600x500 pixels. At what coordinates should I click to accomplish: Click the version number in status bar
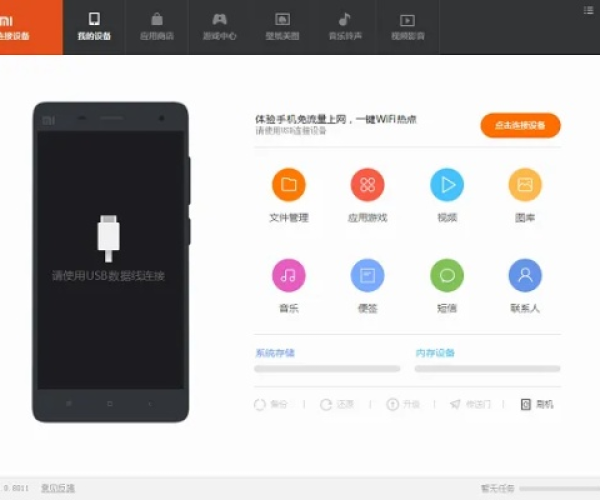(x=15, y=488)
